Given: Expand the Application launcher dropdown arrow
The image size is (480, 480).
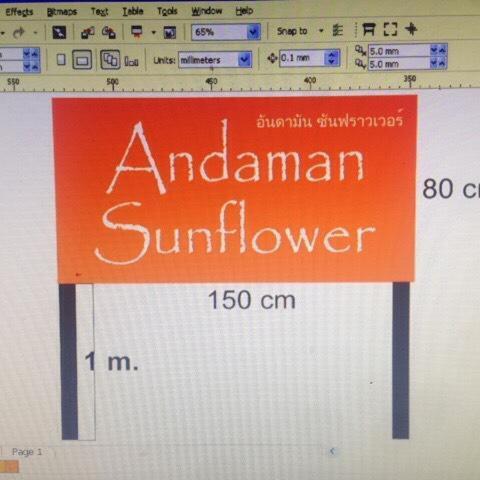Looking at the screenshot, I should click(153, 32).
